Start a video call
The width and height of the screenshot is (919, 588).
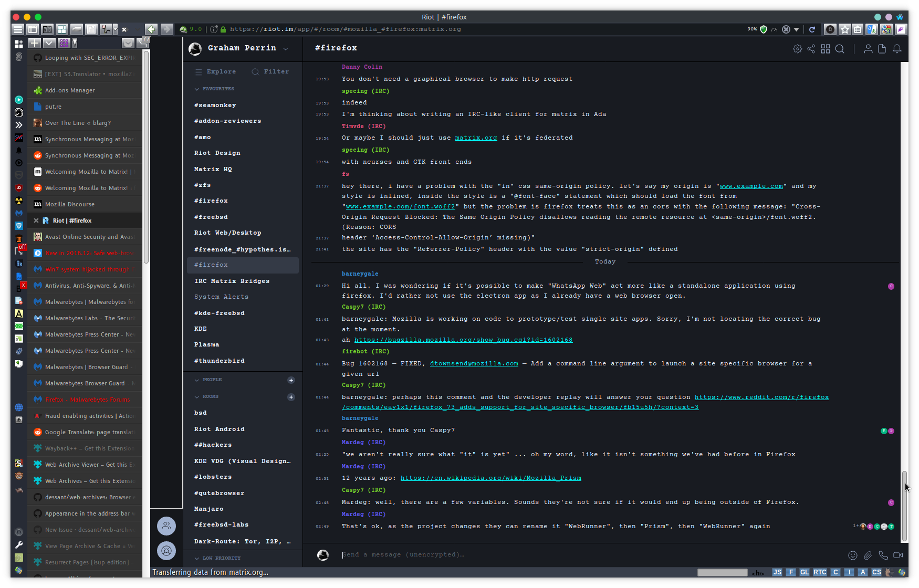898,555
